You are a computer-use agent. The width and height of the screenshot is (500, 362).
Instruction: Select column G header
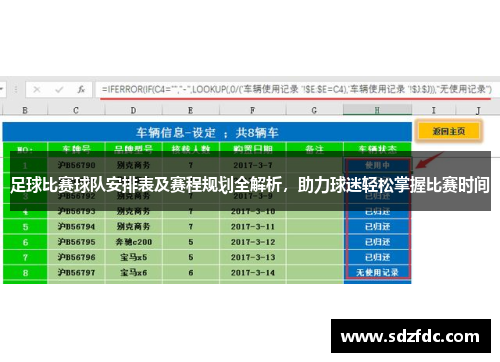[x=314, y=110]
